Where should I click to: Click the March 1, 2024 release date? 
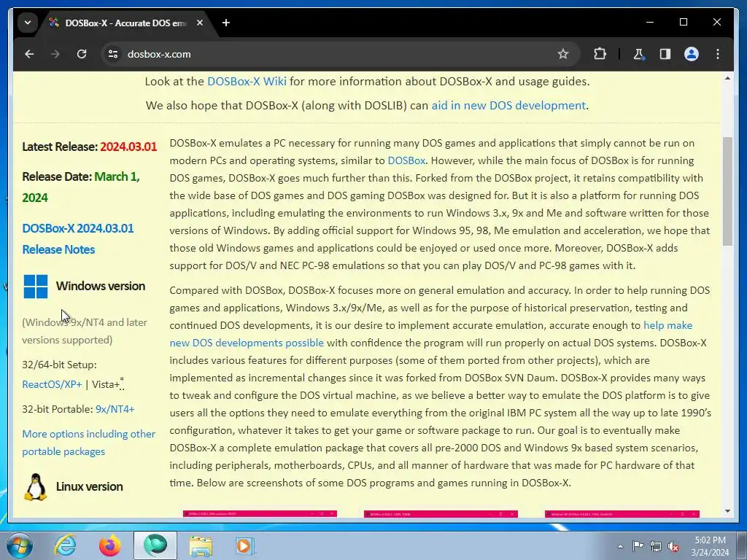pyautogui.click(x=81, y=187)
